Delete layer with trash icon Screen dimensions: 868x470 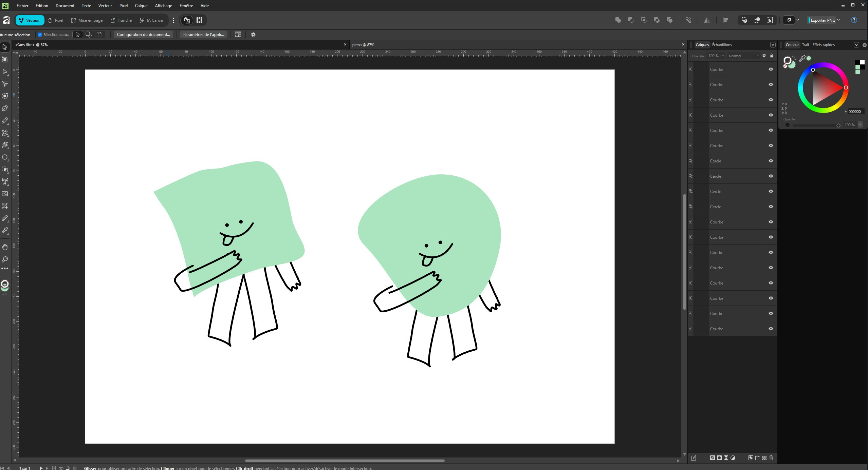(x=771, y=458)
